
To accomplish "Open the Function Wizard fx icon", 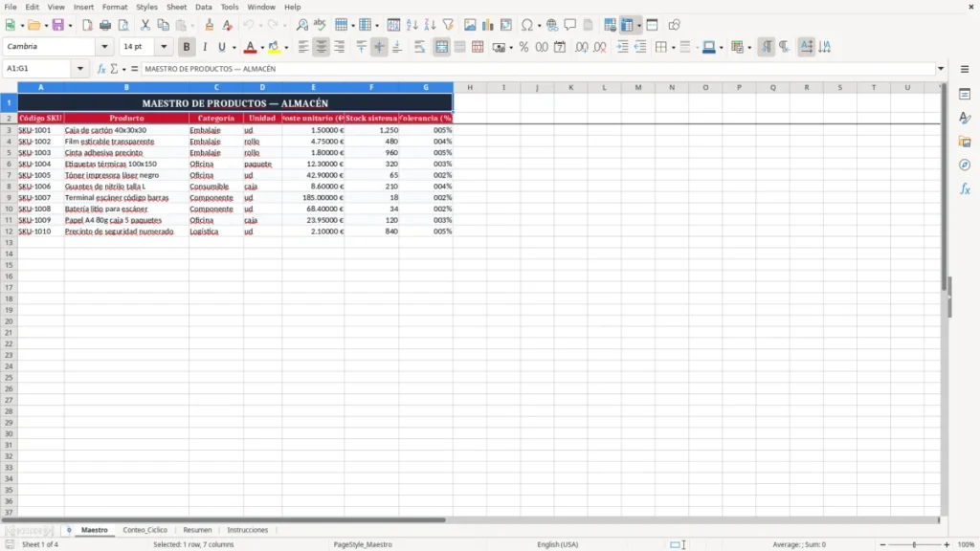I will [x=101, y=69].
